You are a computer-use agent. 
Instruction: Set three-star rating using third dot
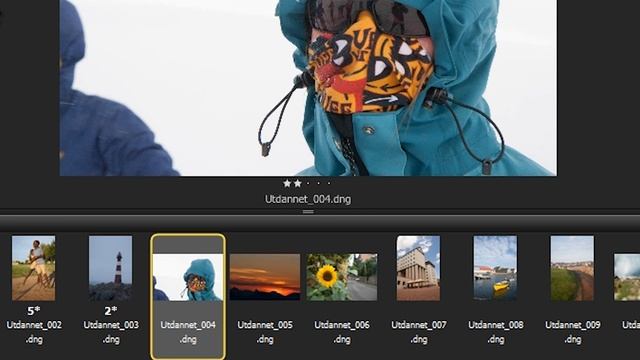coord(308,184)
